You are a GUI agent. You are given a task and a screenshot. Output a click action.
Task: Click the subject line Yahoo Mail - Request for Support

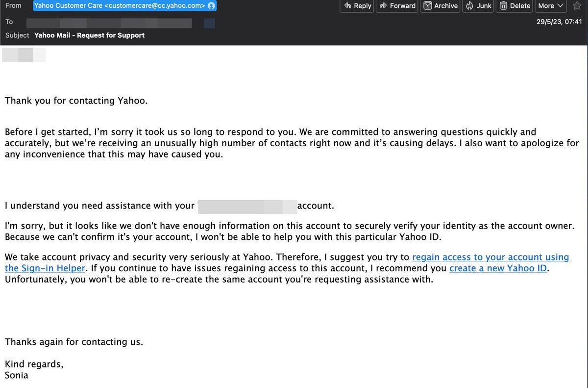pyautogui.click(x=90, y=35)
